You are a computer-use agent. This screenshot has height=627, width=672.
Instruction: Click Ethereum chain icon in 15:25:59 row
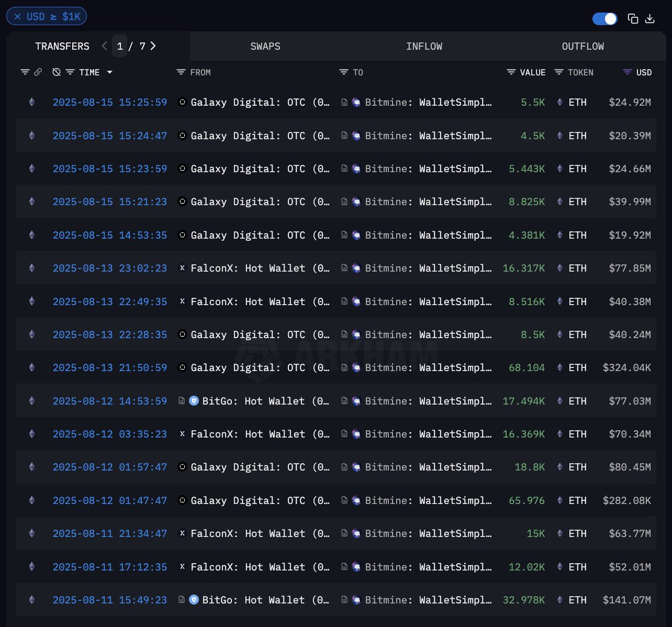(31, 102)
